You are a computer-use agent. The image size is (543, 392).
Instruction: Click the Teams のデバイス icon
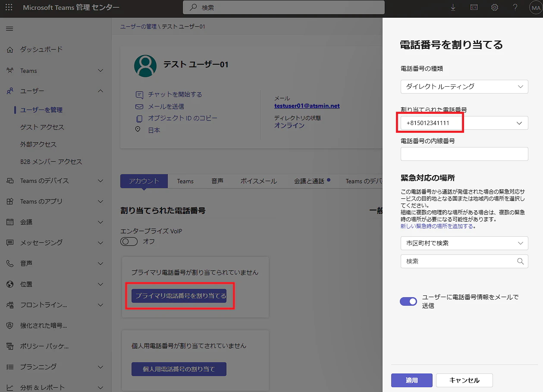coord(10,181)
